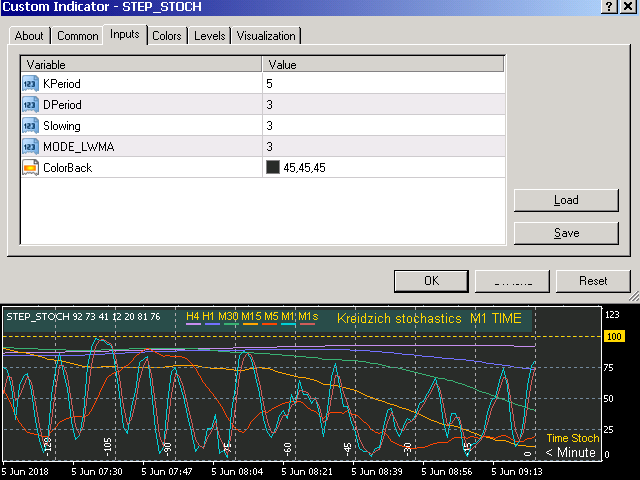Viewport: 640px width, 480px height.
Task: Open the Levels tab
Action: point(209,36)
